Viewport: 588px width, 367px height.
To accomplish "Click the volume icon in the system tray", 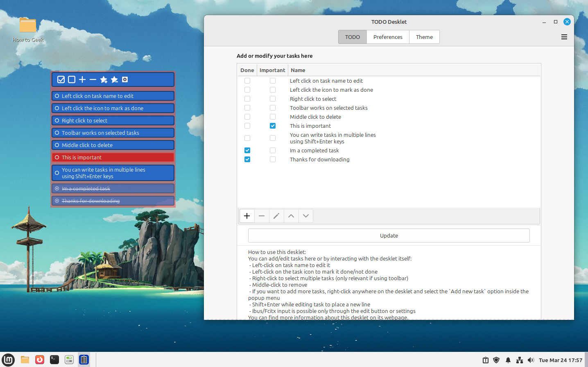I will pyautogui.click(x=531, y=360).
